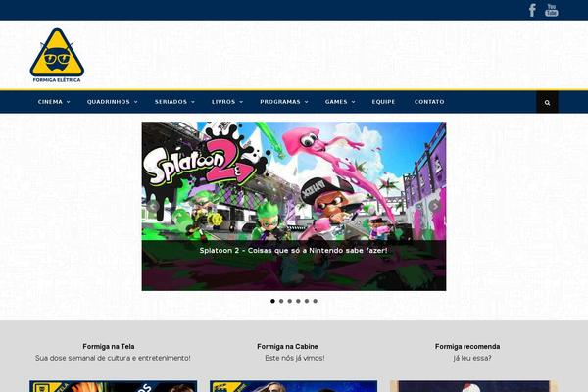
Task: Expand the Games dropdown arrow
Action: (x=353, y=102)
